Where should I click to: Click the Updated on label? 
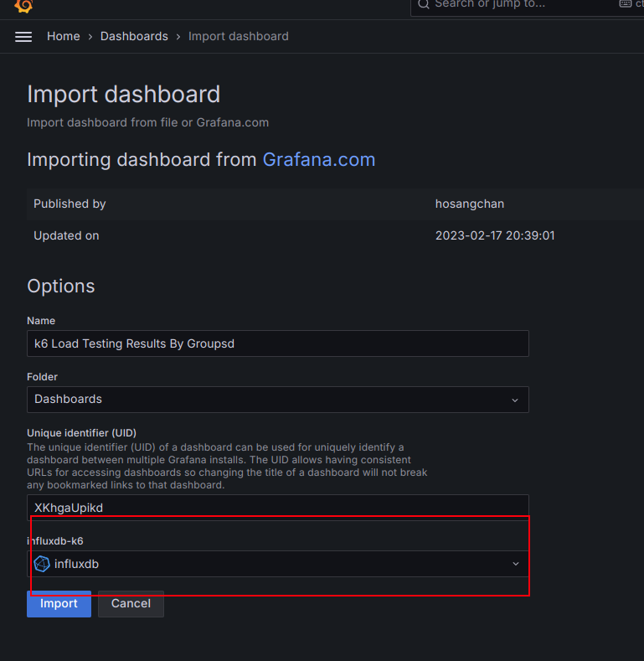pos(66,235)
